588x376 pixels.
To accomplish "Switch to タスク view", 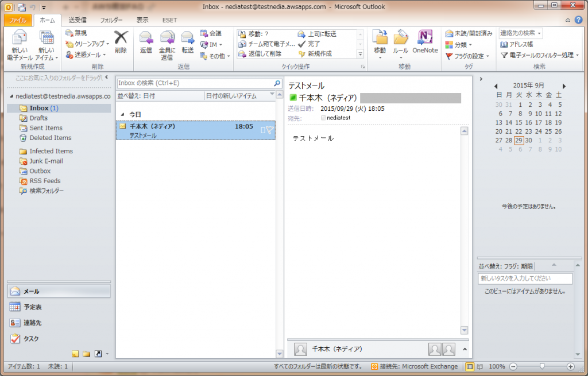I will pyautogui.click(x=59, y=339).
